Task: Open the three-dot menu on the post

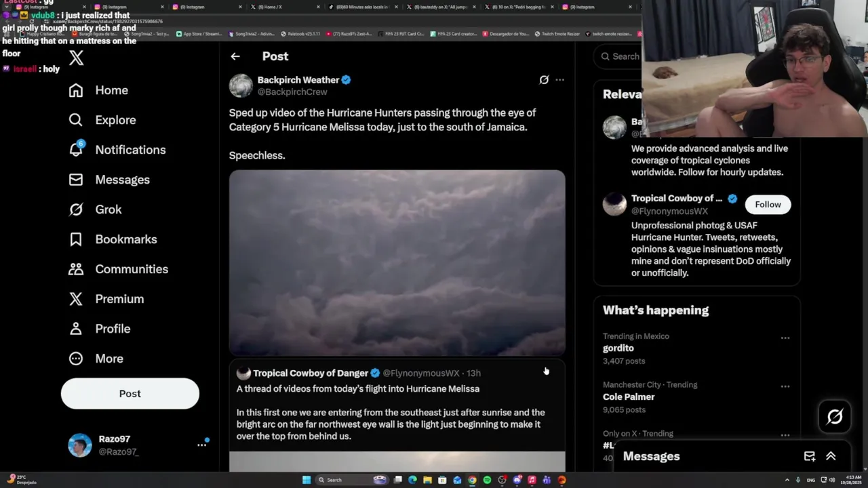Action: tap(559, 80)
